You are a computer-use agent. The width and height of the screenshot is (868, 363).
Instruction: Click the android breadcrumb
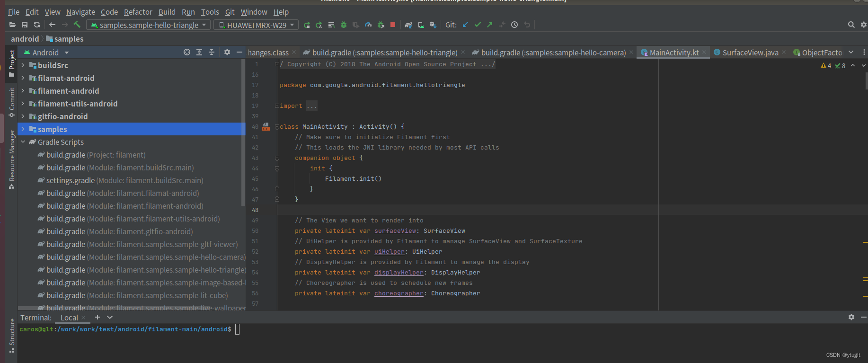pos(25,39)
